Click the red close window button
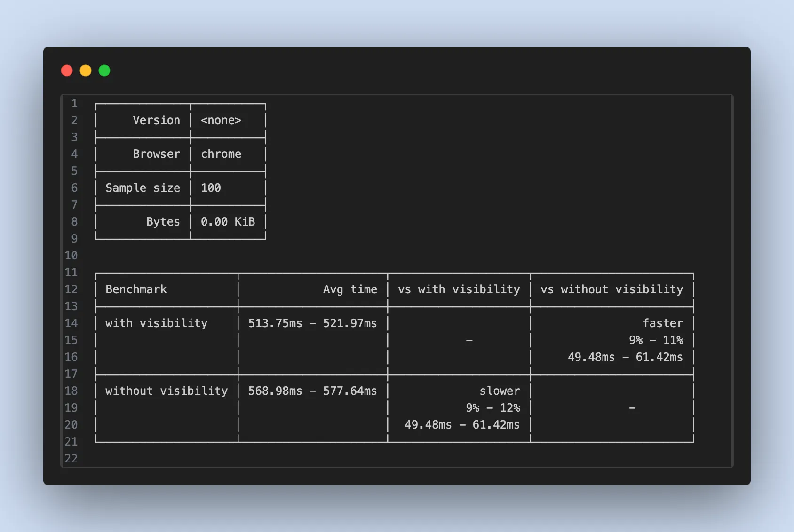 click(67, 70)
